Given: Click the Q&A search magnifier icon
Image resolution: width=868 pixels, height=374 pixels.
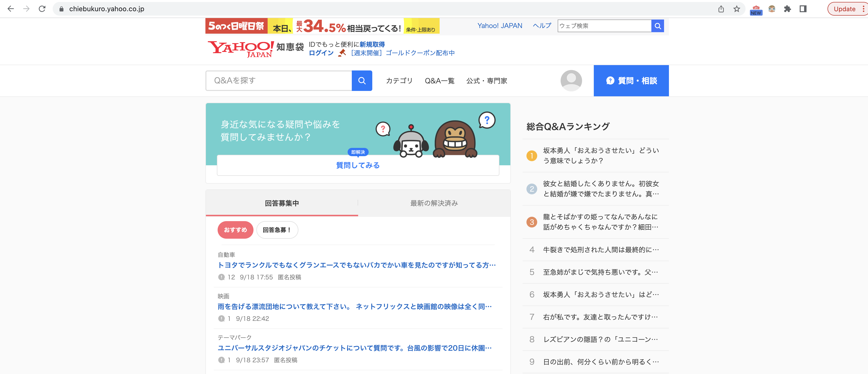Looking at the screenshot, I should coord(362,80).
